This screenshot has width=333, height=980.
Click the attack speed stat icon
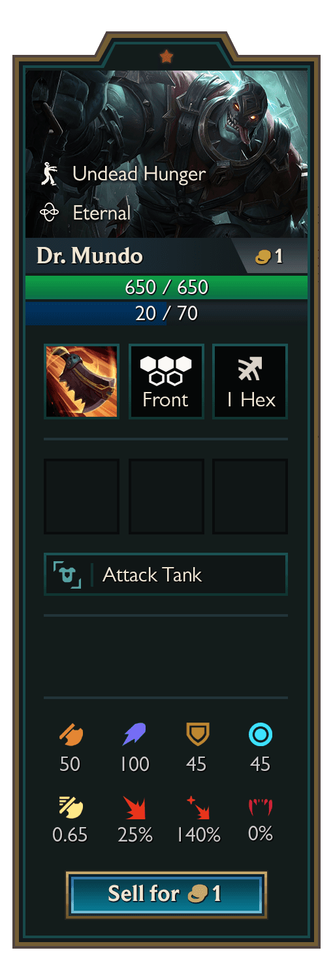[70, 806]
